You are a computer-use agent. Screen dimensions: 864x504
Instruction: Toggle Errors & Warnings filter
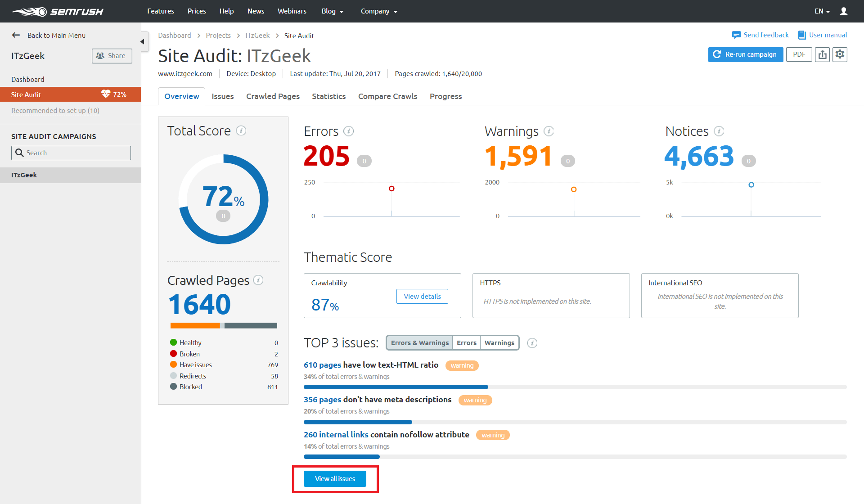419,343
